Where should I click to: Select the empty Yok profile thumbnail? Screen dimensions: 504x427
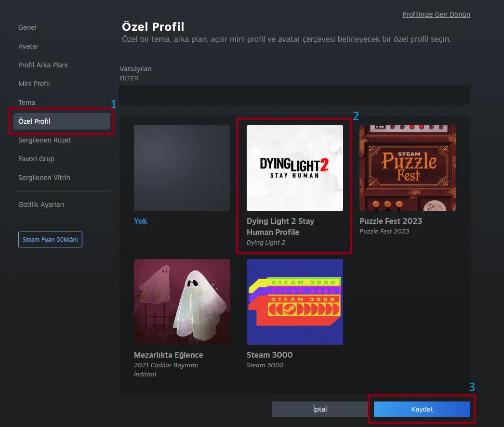pyautogui.click(x=182, y=168)
